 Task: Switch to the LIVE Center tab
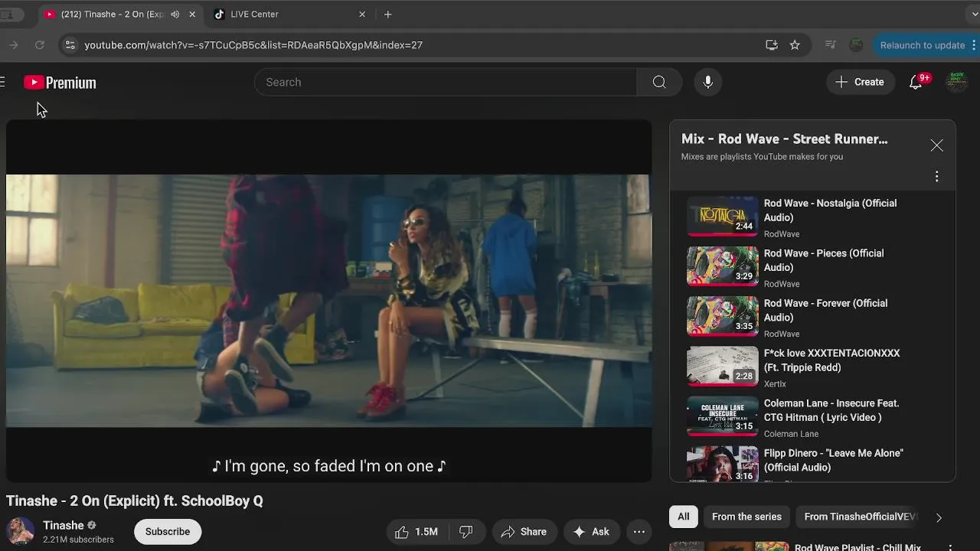point(290,15)
